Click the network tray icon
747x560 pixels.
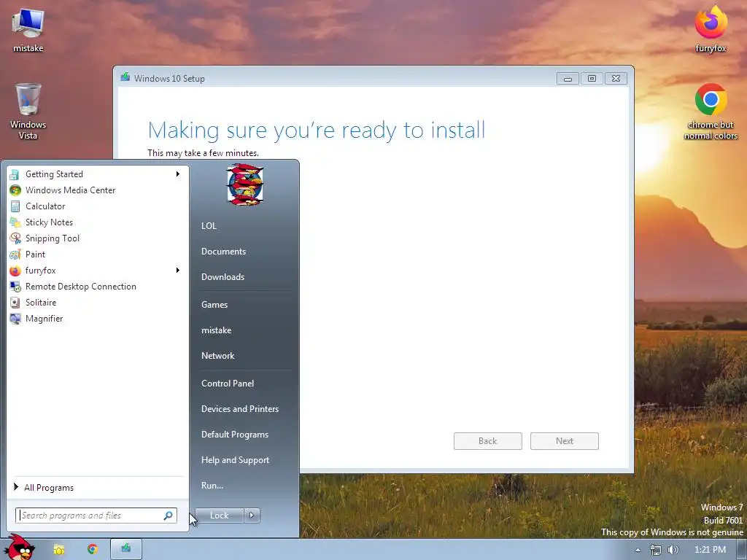point(656,550)
